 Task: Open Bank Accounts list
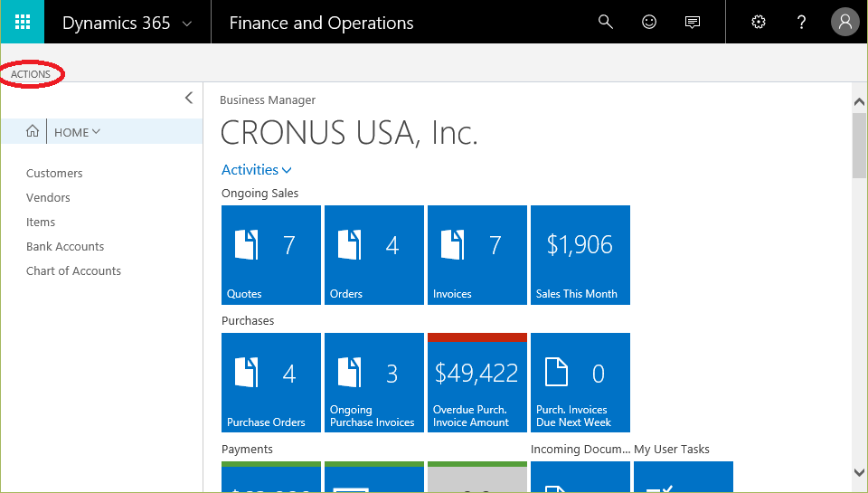[x=65, y=246]
